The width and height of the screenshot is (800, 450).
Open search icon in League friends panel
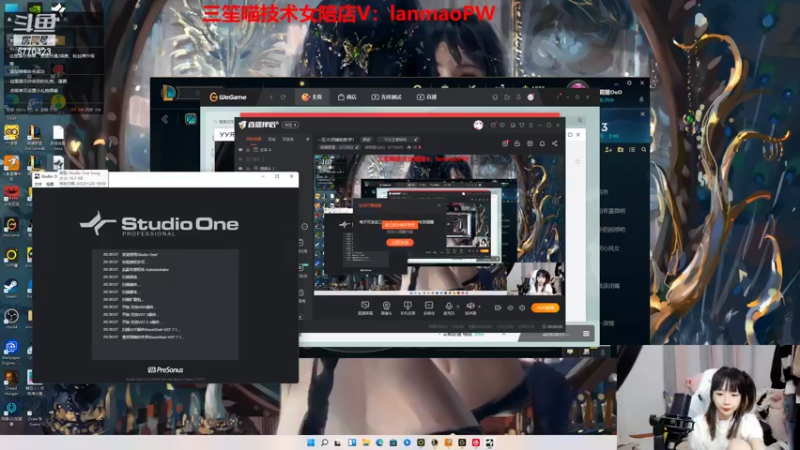click(643, 149)
